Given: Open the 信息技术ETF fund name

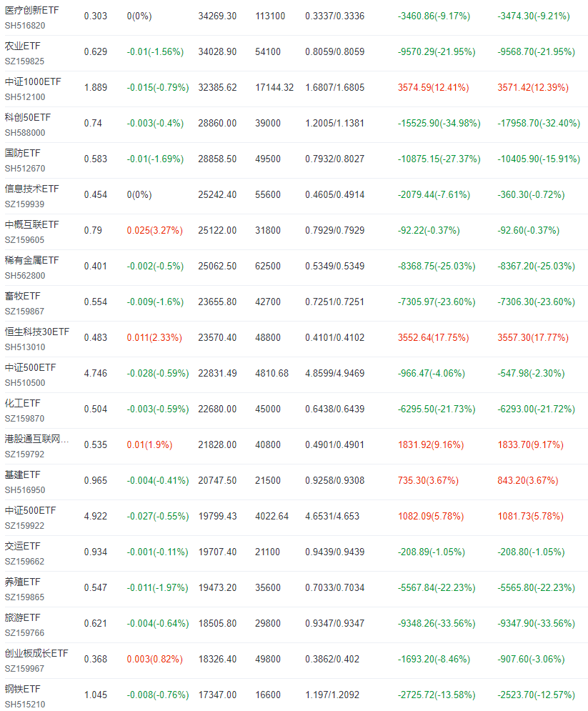Looking at the screenshot, I should (x=31, y=189).
